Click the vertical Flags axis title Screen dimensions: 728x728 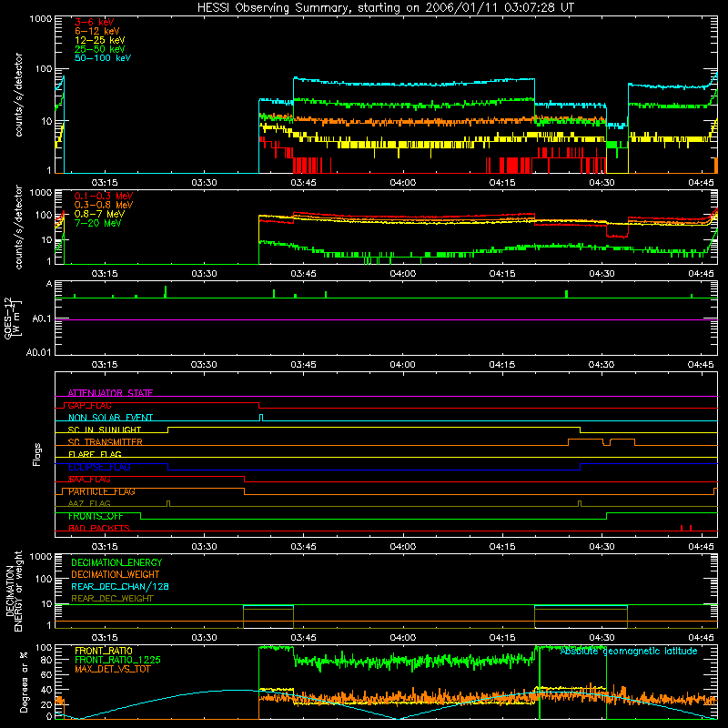pos(37,454)
